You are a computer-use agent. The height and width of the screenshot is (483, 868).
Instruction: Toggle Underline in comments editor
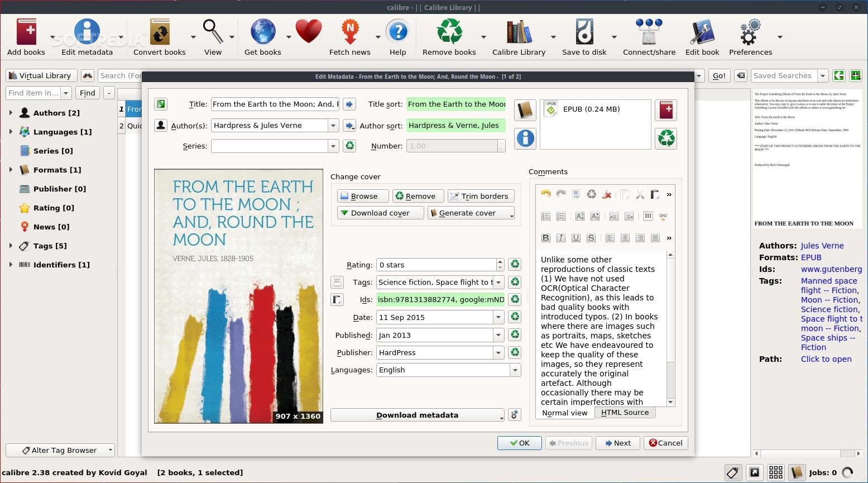576,238
